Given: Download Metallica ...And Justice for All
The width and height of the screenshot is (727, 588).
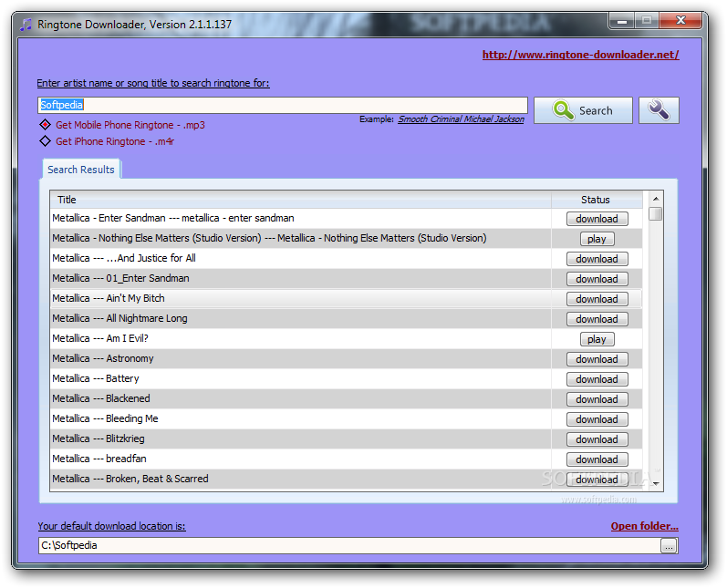Looking at the screenshot, I should (x=597, y=259).
